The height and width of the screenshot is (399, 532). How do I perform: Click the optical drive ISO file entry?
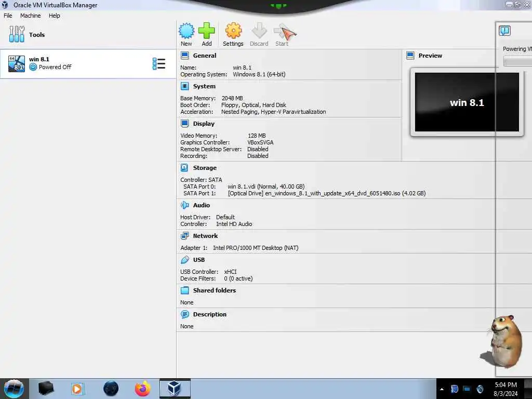pyautogui.click(x=327, y=193)
